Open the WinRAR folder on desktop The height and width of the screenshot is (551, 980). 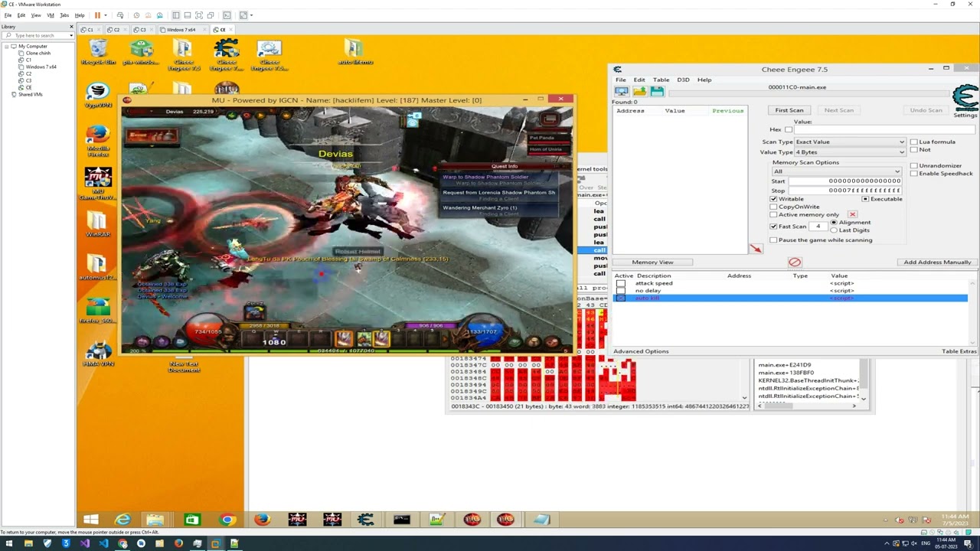[x=98, y=225]
